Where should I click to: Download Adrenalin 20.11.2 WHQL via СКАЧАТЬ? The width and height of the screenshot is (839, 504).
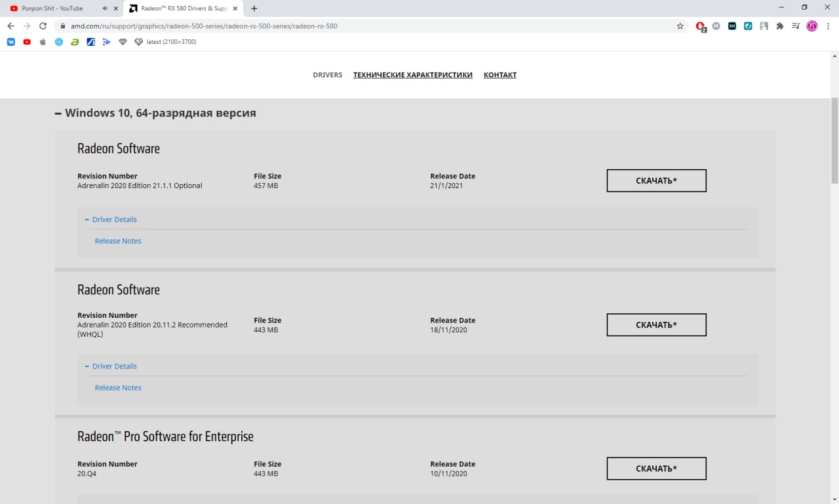coord(656,325)
